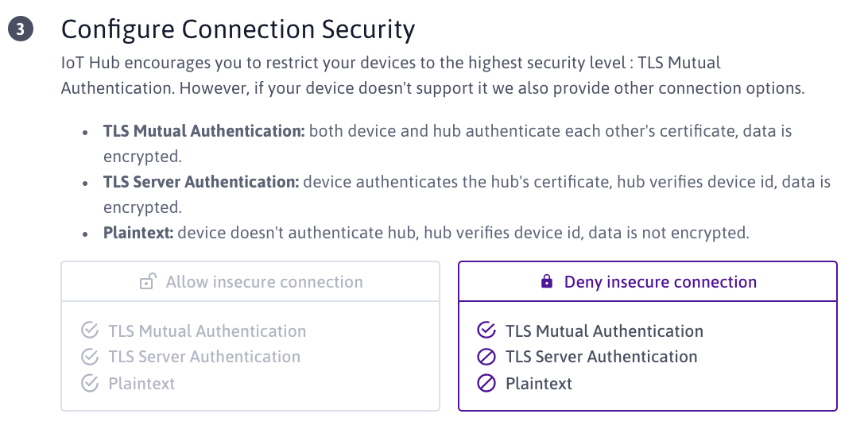The height and width of the screenshot is (437, 868).
Task: Click prohibited icon beside TLS Server Authentication
Action: pyautogui.click(x=486, y=357)
